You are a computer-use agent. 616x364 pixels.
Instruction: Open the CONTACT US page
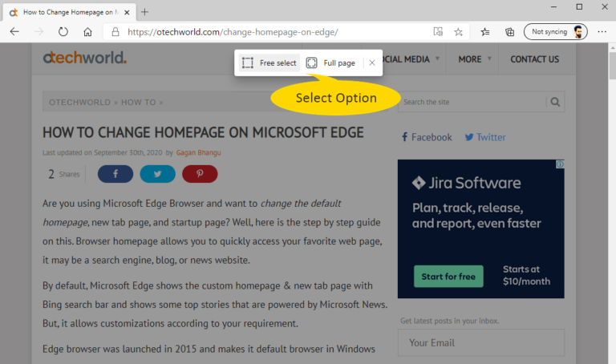coord(535,59)
